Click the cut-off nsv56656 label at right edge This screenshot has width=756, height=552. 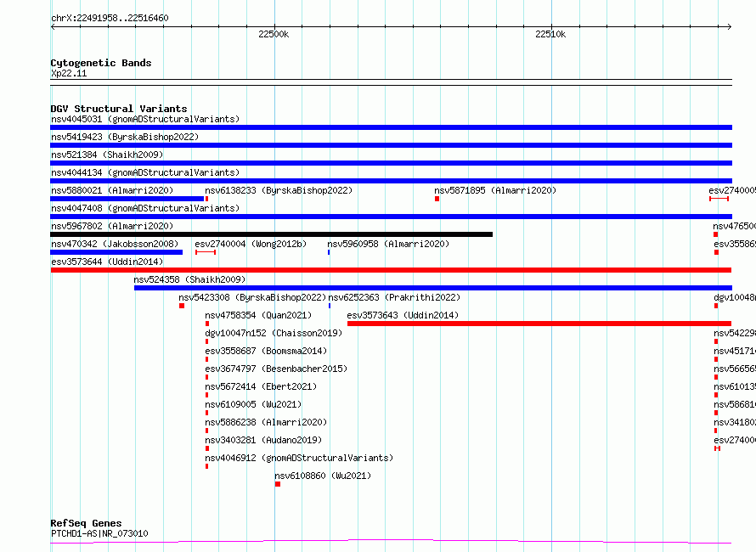[x=735, y=369]
